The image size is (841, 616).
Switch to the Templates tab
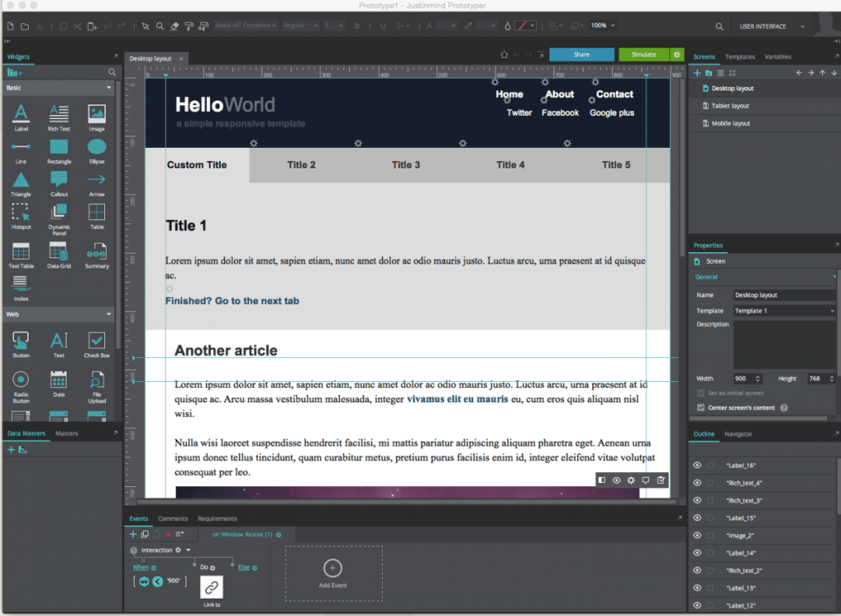click(x=740, y=57)
